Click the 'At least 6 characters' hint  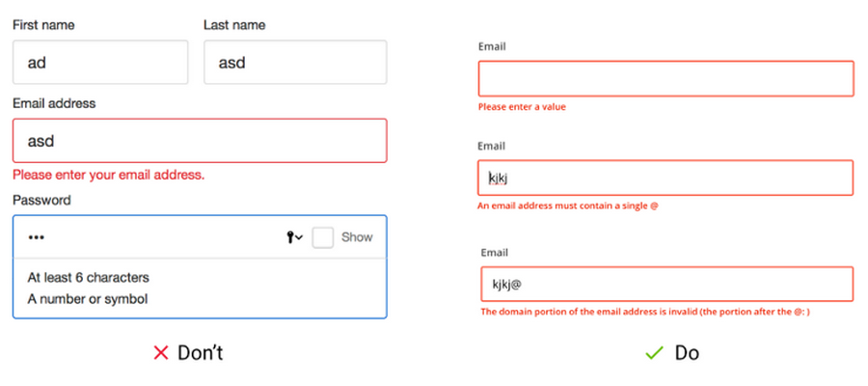[x=89, y=277]
